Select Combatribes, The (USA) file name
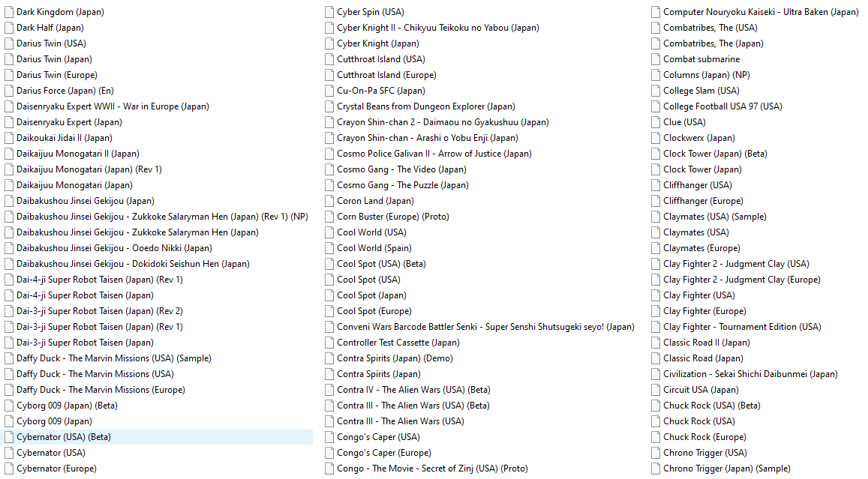This screenshot has width=868, height=479. [x=710, y=28]
